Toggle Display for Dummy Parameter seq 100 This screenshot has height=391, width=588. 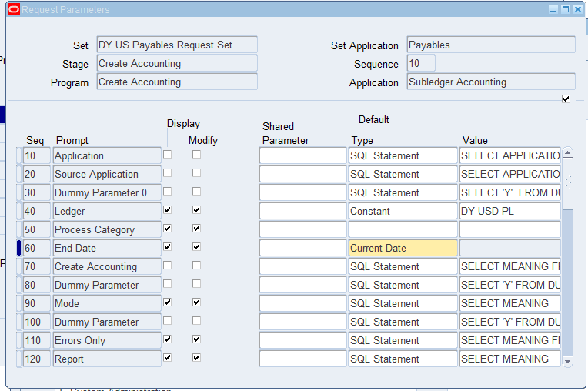[x=167, y=320]
